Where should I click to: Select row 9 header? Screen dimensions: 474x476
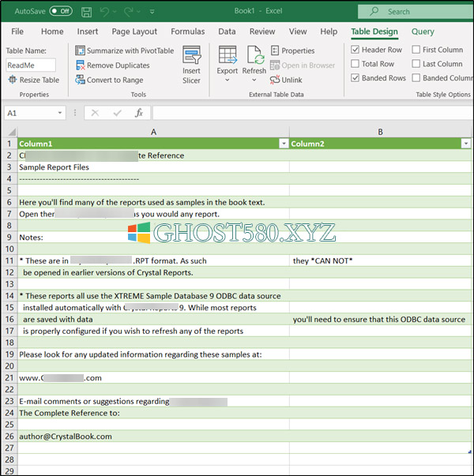(9, 237)
